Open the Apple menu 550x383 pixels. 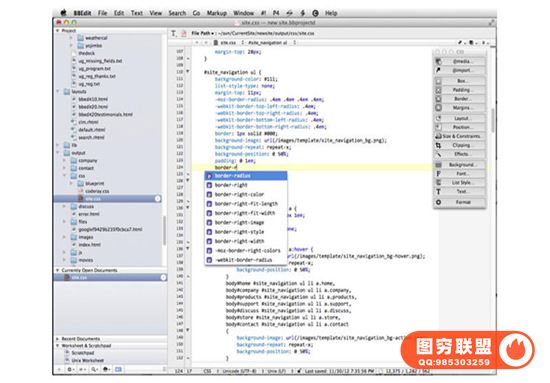coord(63,13)
